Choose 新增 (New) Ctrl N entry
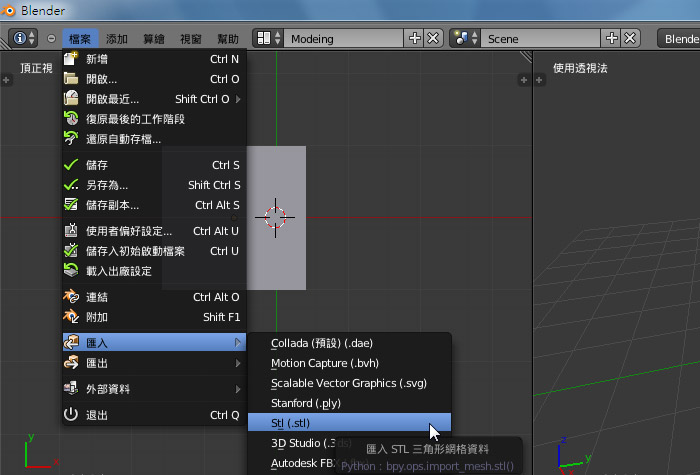The image size is (700, 475). [x=154, y=59]
